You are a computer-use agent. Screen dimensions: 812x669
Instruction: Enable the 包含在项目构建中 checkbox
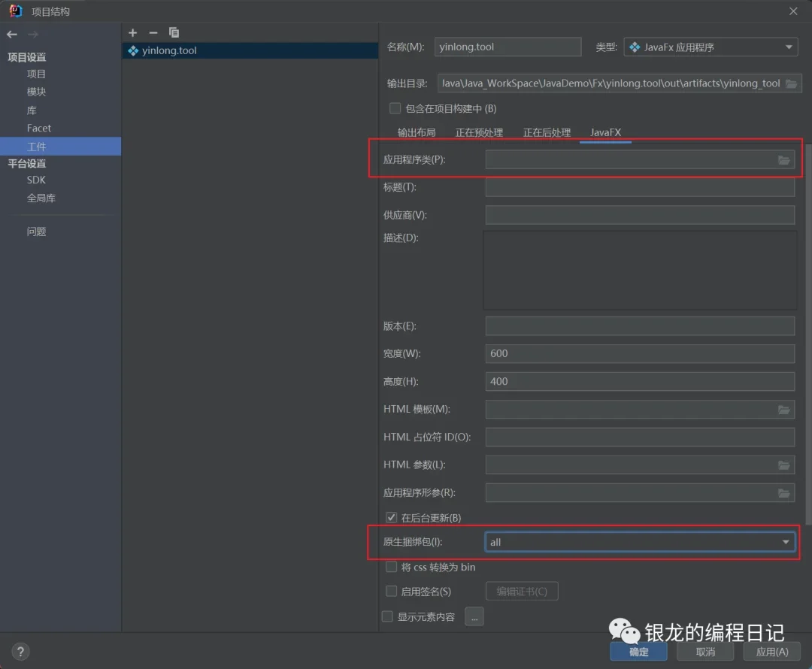395,107
